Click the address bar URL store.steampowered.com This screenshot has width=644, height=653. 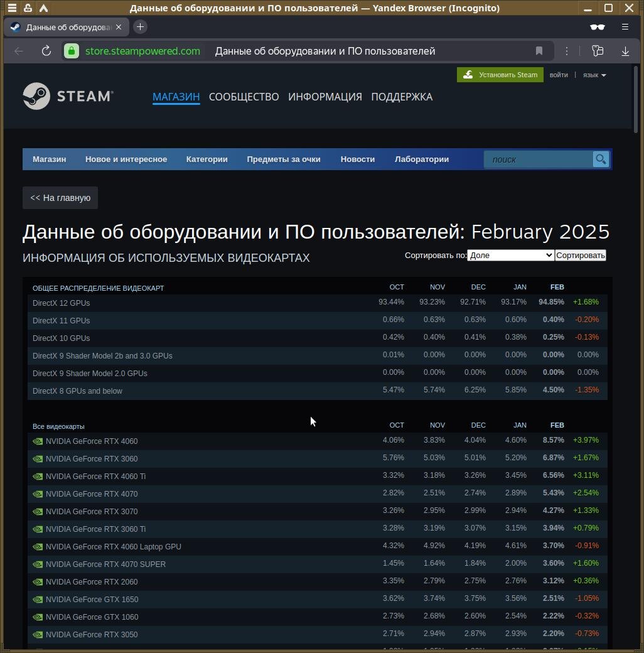click(142, 51)
